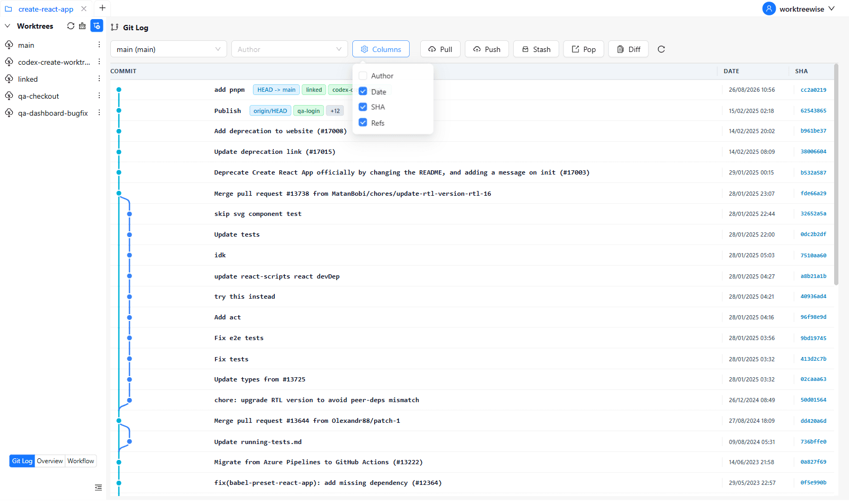Select the qa-dashboard-bugfix worktree
Image resolution: width=849 pixels, height=504 pixels.
(53, 113)
